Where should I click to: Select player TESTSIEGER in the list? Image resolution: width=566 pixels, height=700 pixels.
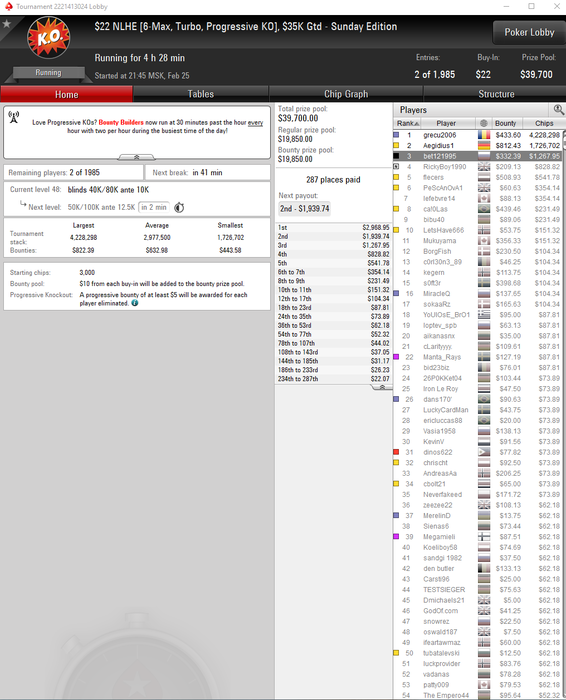(477, 590)
